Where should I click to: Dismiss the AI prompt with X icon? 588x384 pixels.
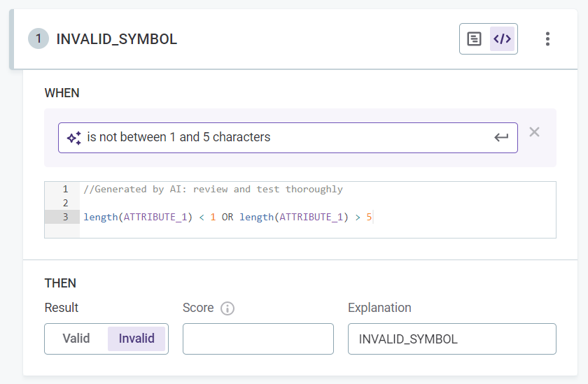pos(534,132)
